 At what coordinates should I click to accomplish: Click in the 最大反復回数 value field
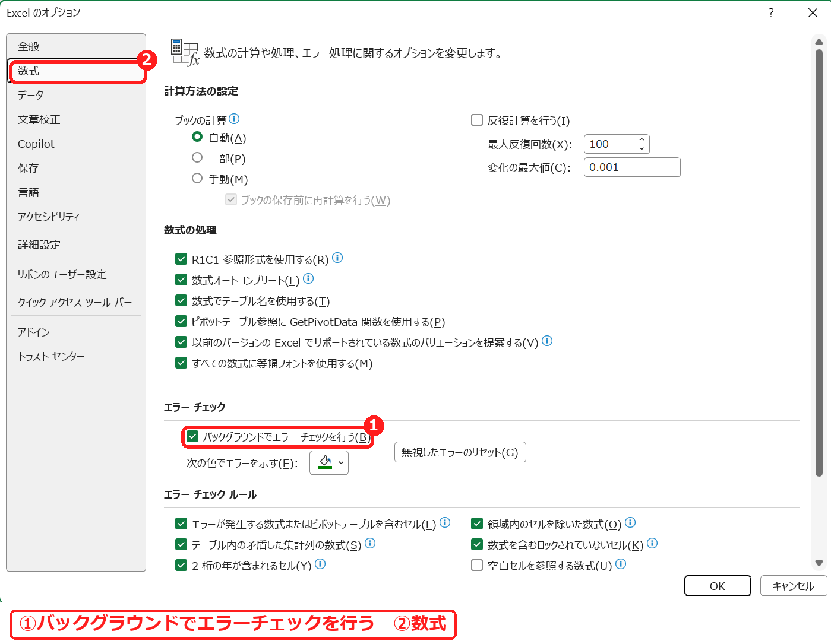(611, 144)
